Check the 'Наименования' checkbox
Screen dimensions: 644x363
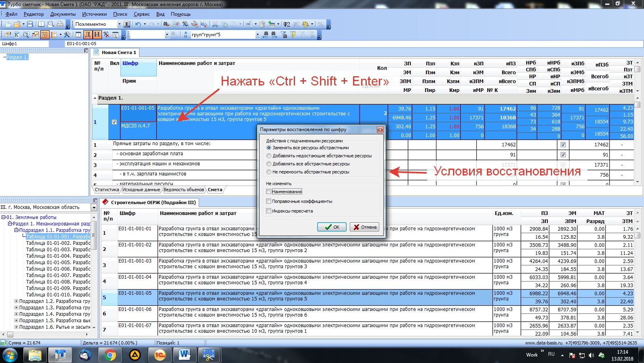click(x=268, y=192)
